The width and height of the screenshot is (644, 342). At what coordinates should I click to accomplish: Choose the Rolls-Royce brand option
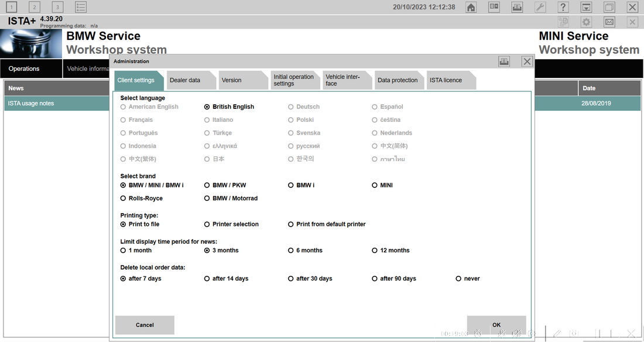point(122,198)
